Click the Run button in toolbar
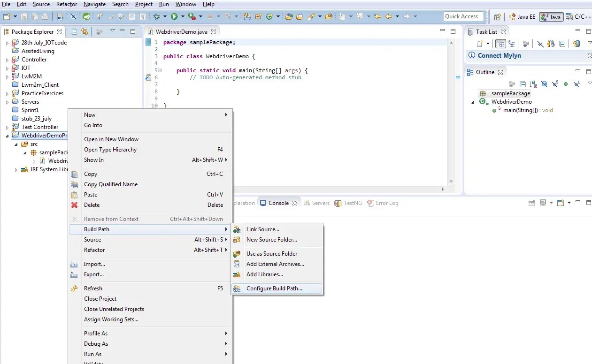 pyautogui.click(x=174, y=16)
